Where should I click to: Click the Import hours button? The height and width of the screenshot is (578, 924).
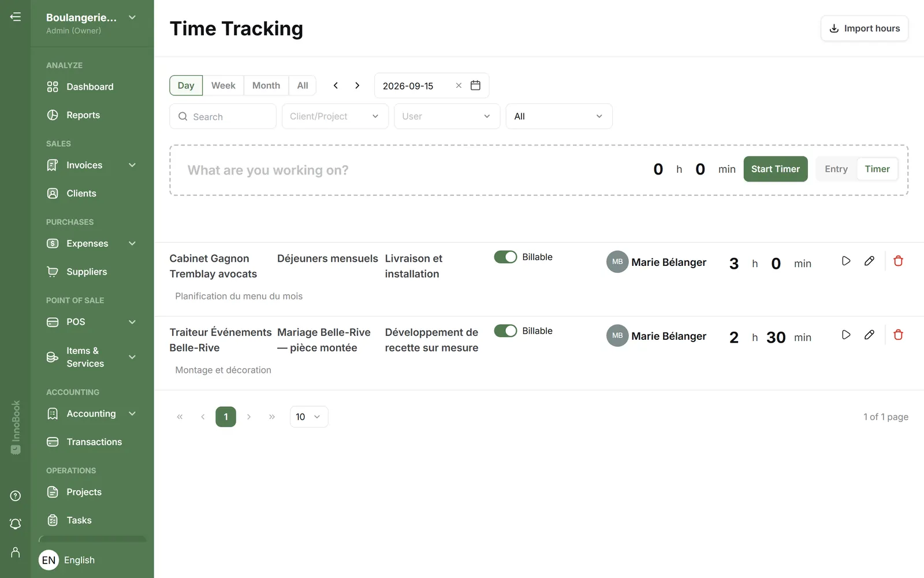coord(865,28)
